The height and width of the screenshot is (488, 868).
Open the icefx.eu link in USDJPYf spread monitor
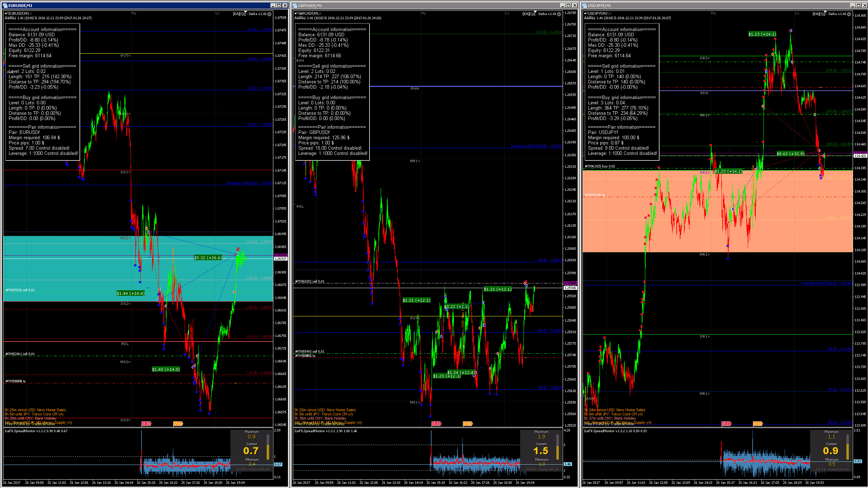(x=832, y=470)
